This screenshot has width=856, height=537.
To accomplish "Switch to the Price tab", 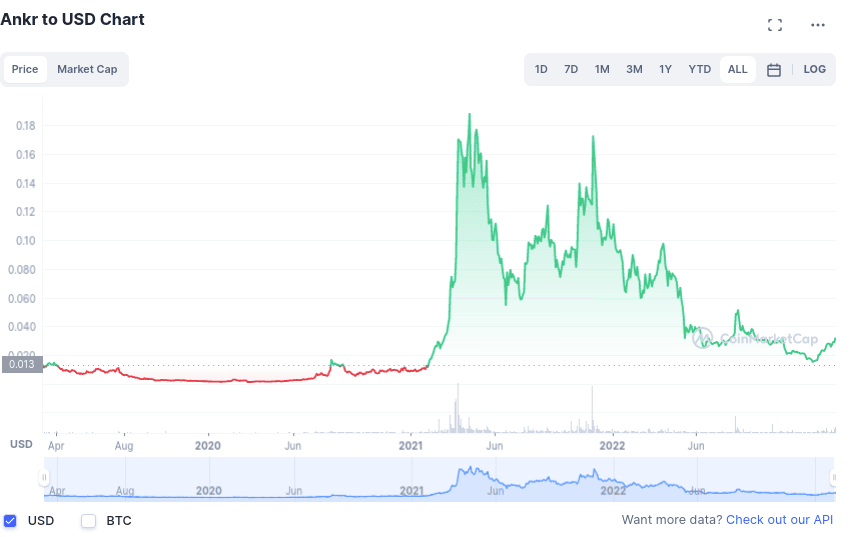I will pyautogui.click(x=25, y=69).
